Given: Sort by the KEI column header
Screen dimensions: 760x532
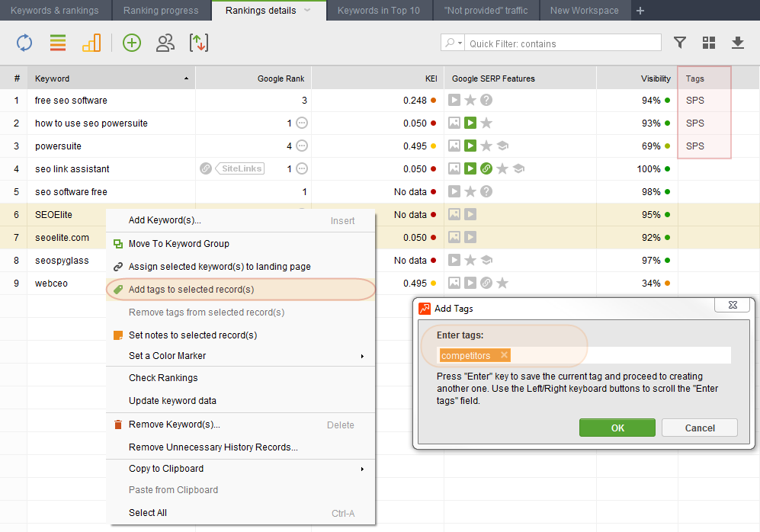Looking at the screenshot, I should [x=377, y=79].
